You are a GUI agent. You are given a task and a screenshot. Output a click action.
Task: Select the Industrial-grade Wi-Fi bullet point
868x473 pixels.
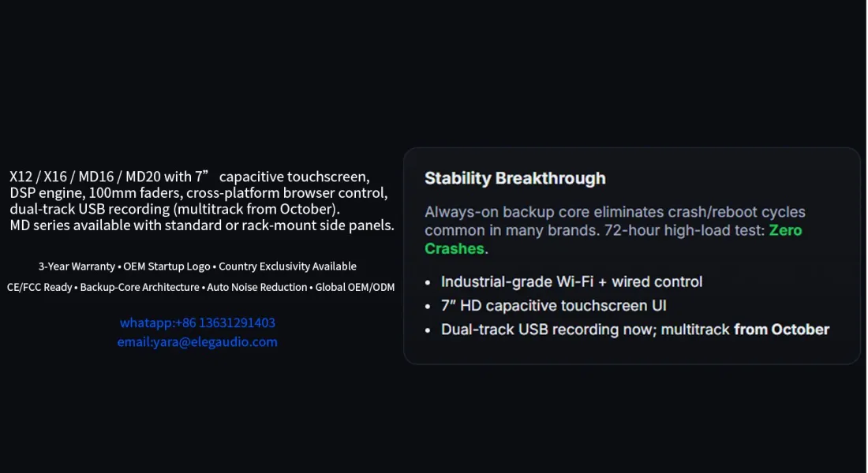571,281
